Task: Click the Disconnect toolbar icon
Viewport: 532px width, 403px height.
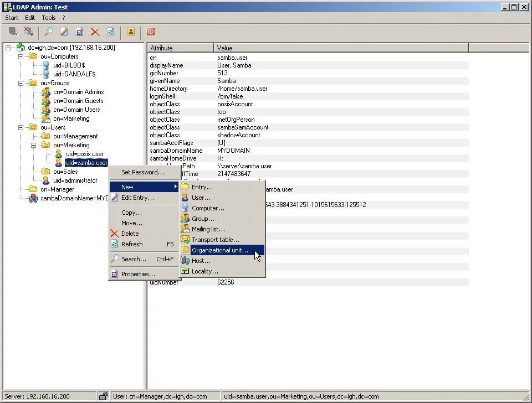Action: (29, 32)
